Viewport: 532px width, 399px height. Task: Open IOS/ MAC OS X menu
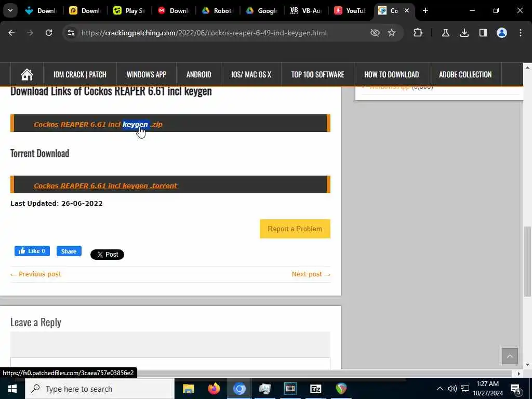click(x=251, y=74)
